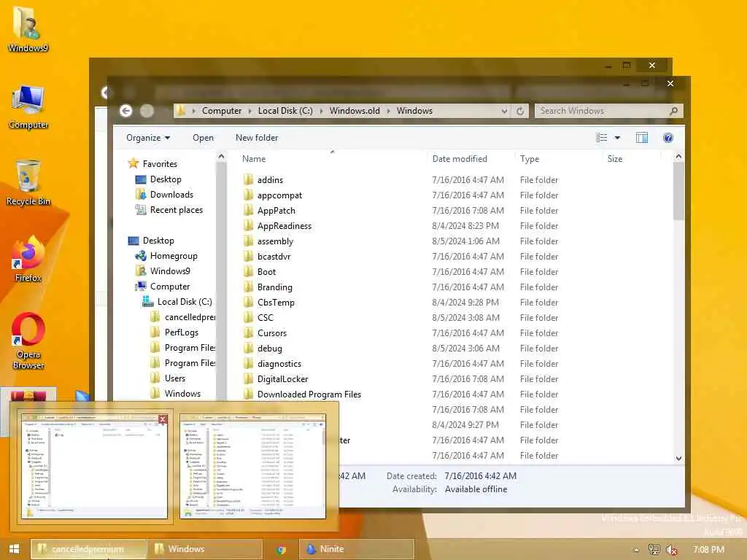Toggle the preview pane button

642,138
